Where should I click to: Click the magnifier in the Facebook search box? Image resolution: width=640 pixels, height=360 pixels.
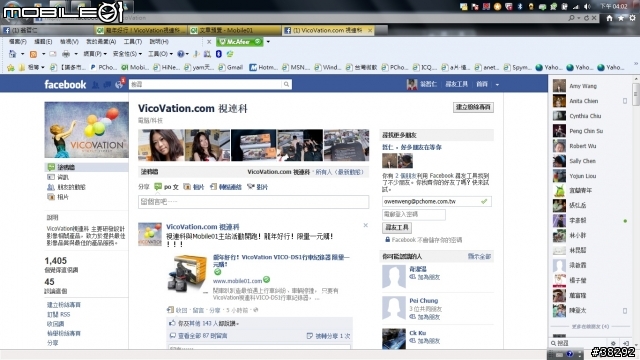click(286, 84)
